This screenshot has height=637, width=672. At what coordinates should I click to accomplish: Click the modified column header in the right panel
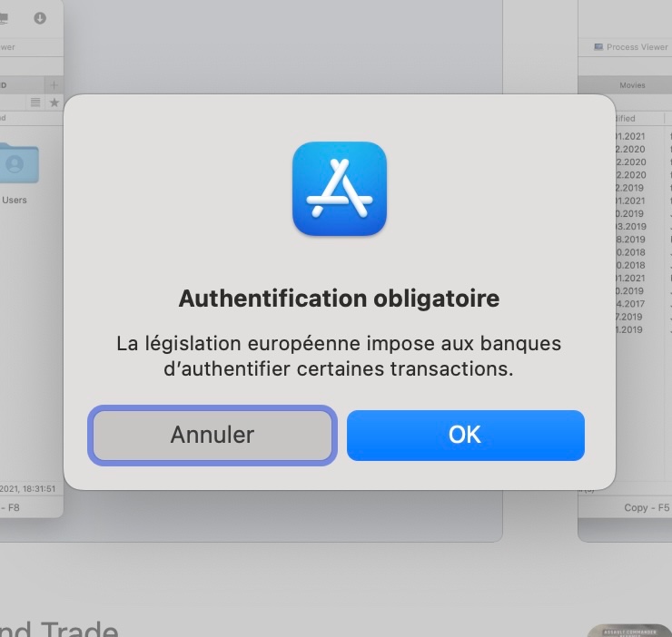[626, 118]
